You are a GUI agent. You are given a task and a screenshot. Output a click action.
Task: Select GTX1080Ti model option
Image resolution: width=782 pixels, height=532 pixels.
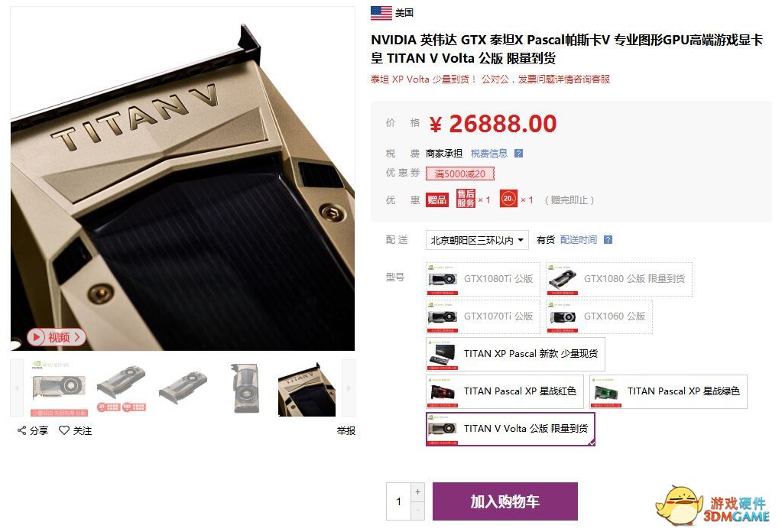pyautogui.click(x=483, y=279)
